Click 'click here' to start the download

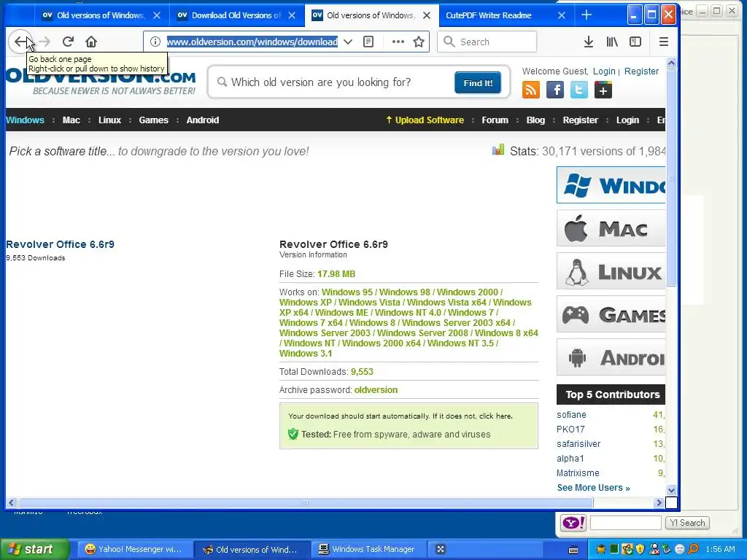495,416
